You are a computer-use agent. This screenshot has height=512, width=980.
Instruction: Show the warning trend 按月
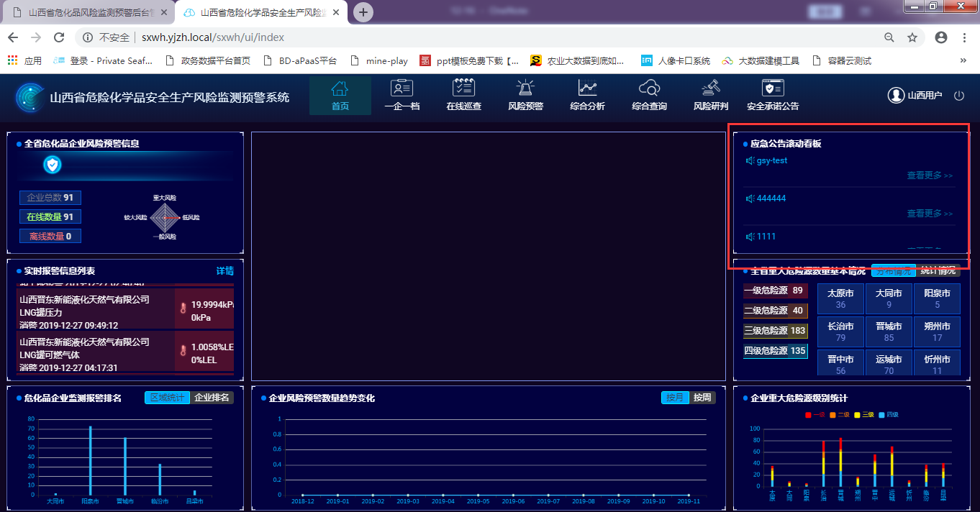(x=675, y=398)
